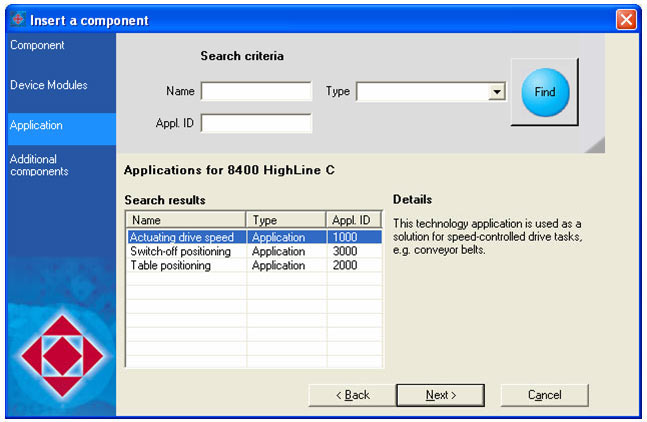Sort results by Name column header
Screen dimensions: 647x422
coord(185,220)
